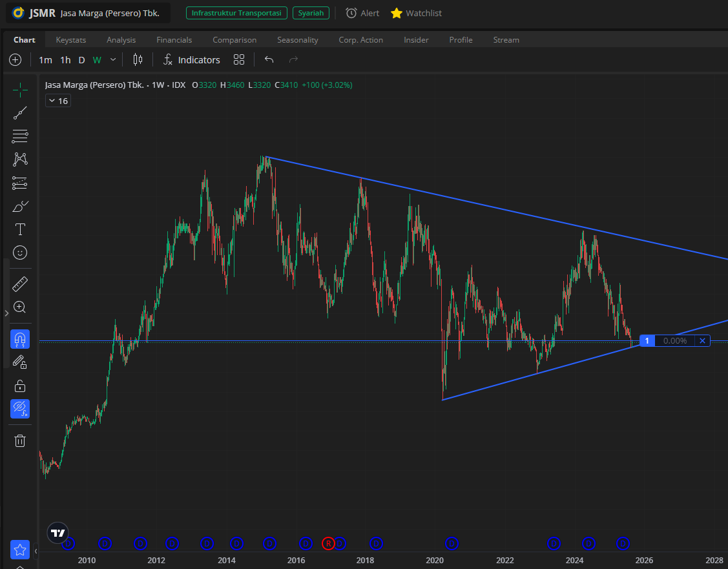Click the JSMR stock symbol header
Viewport: 728px width, 569px height.
coord(88,13)
